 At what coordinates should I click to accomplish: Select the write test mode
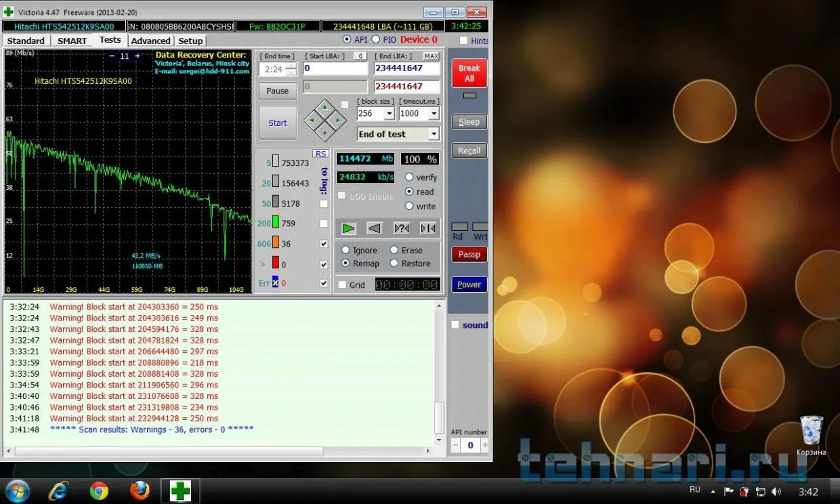[x=409, y=206]
